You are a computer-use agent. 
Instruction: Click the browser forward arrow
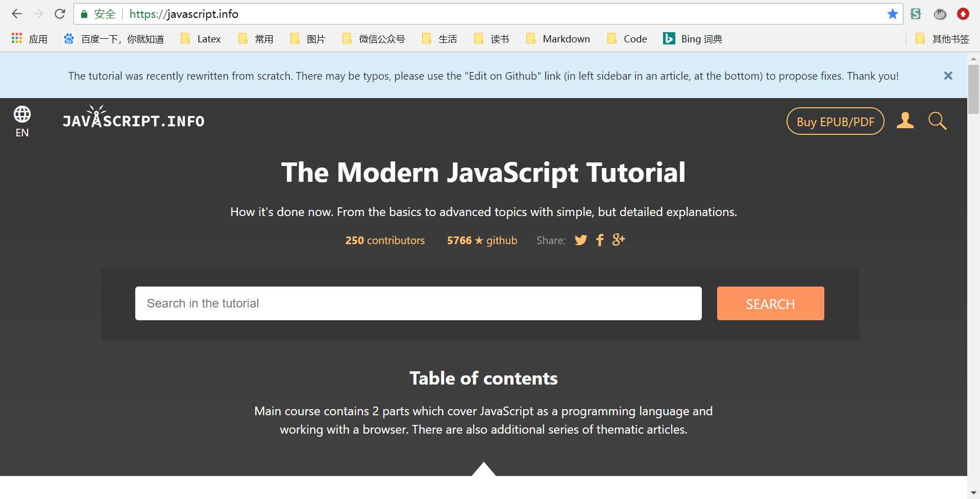click(38, 14)
